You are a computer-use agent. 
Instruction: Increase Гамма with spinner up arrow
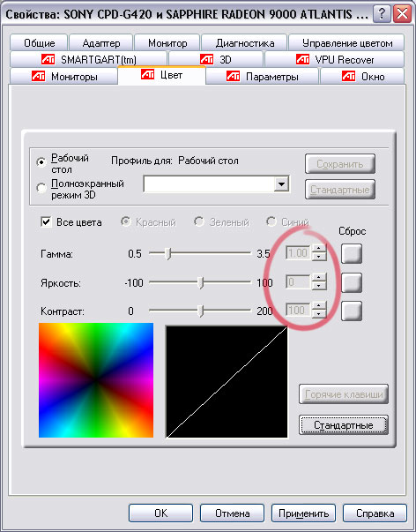coord(319,249)
